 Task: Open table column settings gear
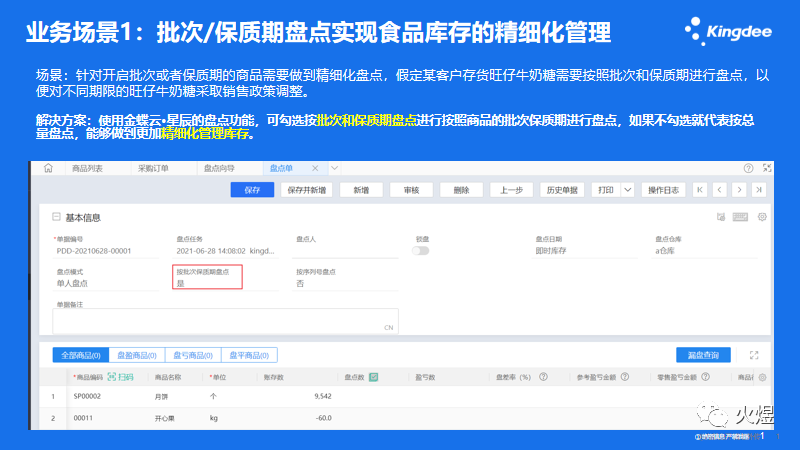click(x=762, y=378)
